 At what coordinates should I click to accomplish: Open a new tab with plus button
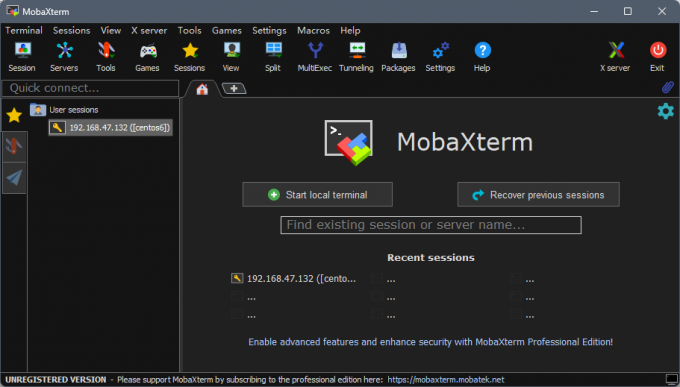234,89
